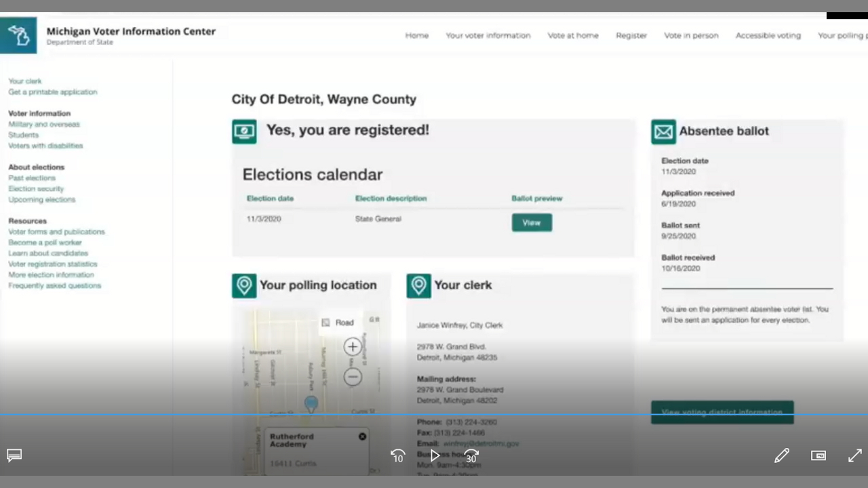This screenshot has width=868, height=488.
Task: Zoom in on the polling map
Action: 352,347
